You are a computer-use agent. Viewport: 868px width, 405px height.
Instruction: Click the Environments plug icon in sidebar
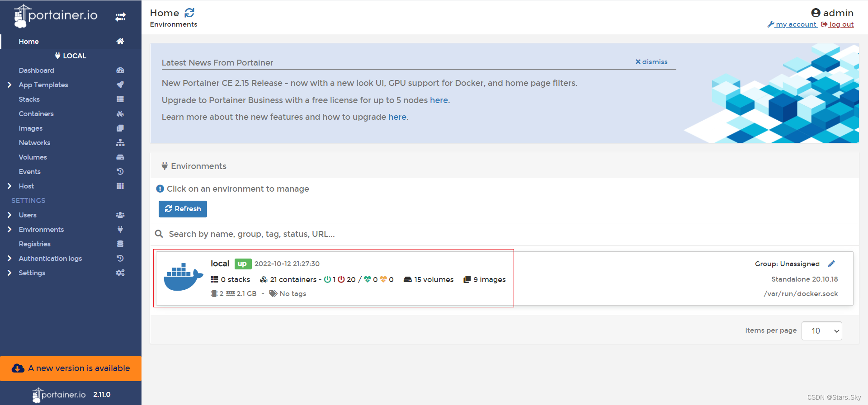point(120,230)
